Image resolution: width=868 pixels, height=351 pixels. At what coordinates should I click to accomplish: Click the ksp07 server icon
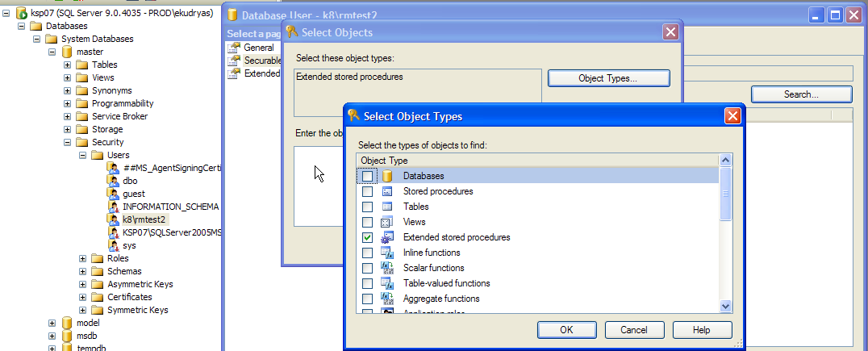pyautogui.click(x=22, y=13)
